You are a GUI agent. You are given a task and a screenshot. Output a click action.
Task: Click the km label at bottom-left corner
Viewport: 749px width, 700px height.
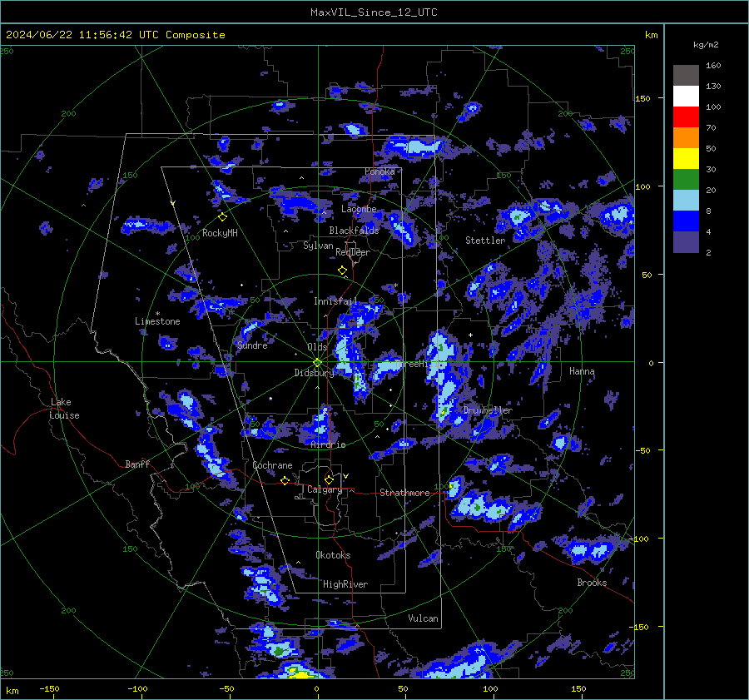(x=12, y=691)
